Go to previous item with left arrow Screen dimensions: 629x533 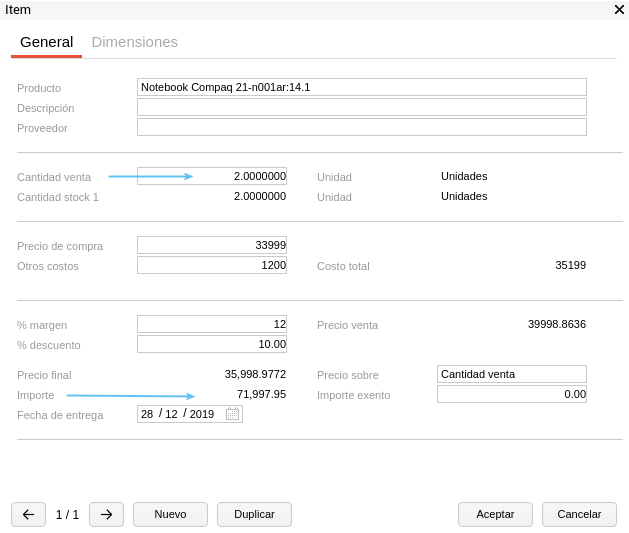click(28, 514)
